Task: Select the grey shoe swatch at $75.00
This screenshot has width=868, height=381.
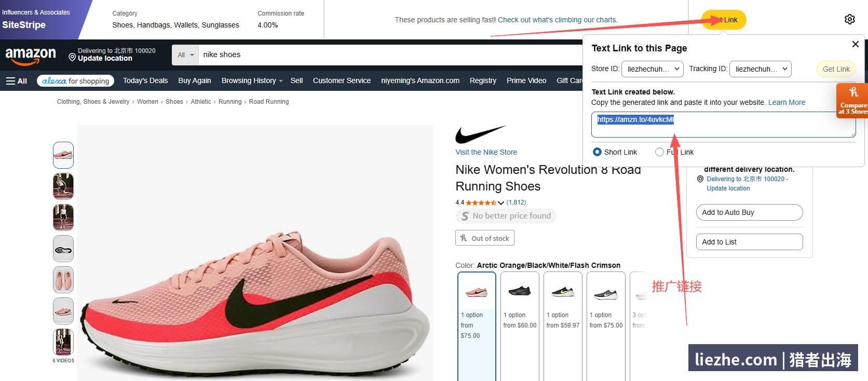Action: coord(606,326)
